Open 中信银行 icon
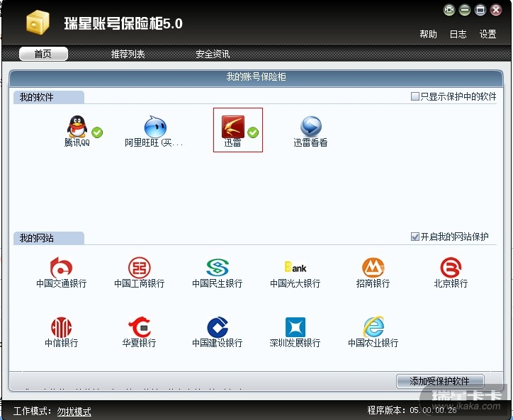Viewport: 513px width, 420px height. pyautogui.click(x=61, y=327)
